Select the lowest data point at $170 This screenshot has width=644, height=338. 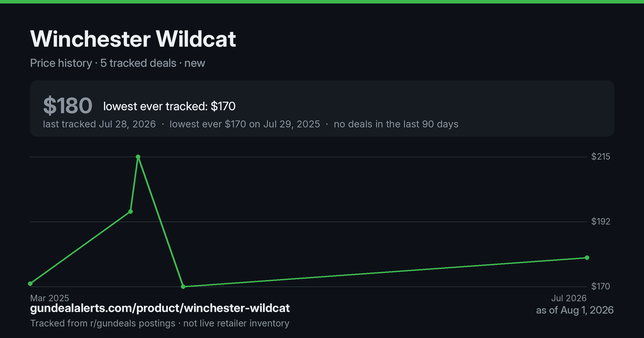point(184,286)
